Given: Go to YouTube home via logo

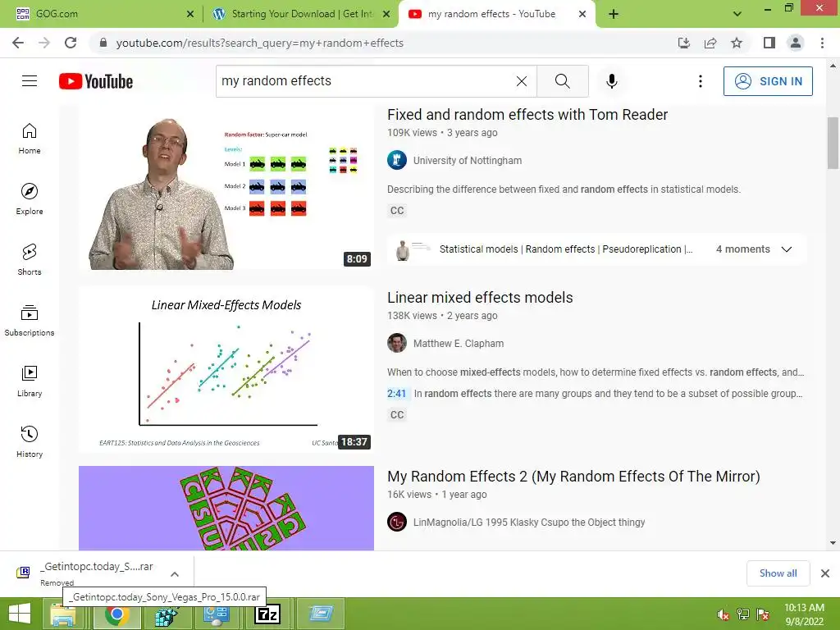Looking at the screenshot, I should [96, 81].
